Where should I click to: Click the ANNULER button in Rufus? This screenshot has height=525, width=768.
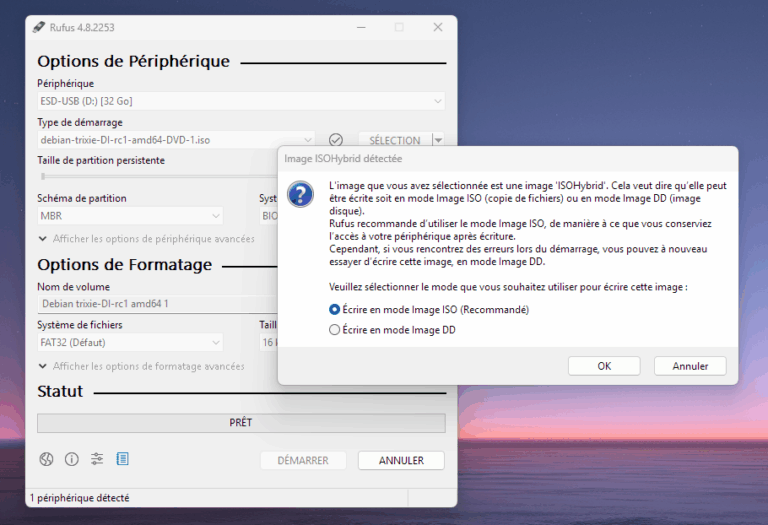click(x=401, y=460)
